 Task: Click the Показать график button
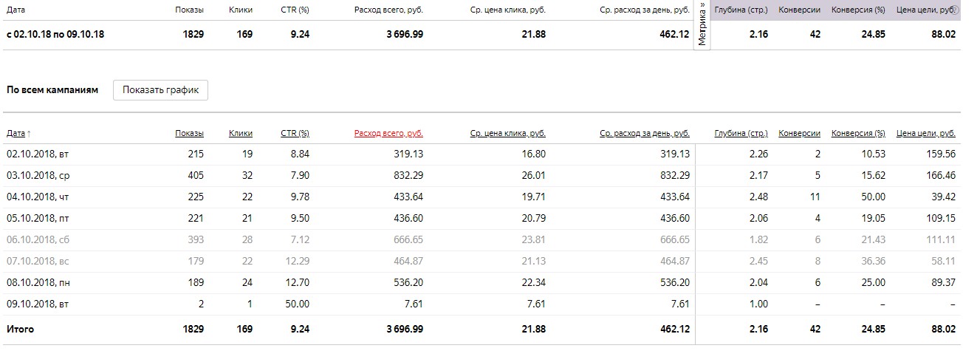point(160,90)
